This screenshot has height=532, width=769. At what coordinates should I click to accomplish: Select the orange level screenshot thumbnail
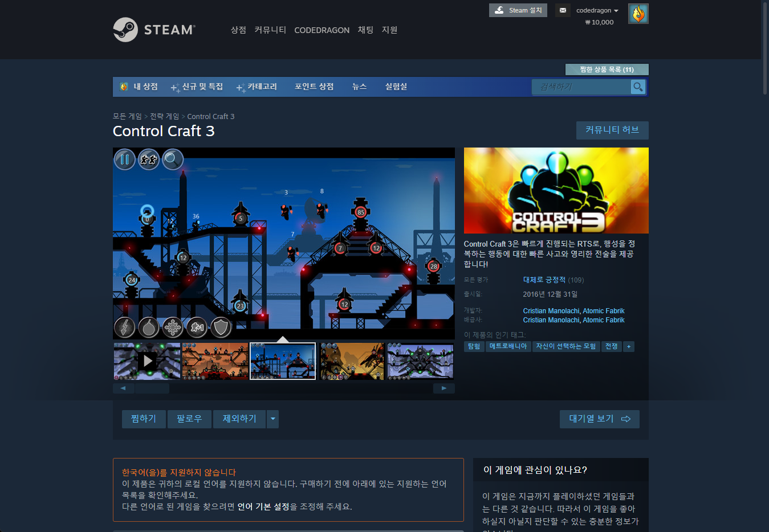pos(215,361)
